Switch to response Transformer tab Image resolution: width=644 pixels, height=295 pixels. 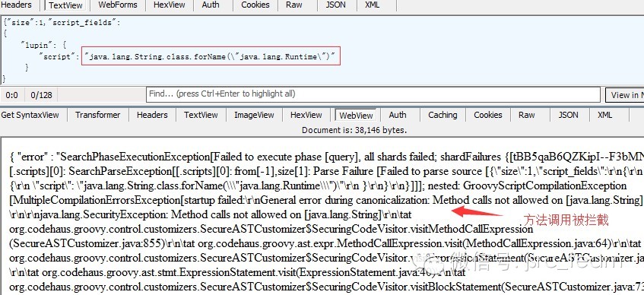(98, 115)
